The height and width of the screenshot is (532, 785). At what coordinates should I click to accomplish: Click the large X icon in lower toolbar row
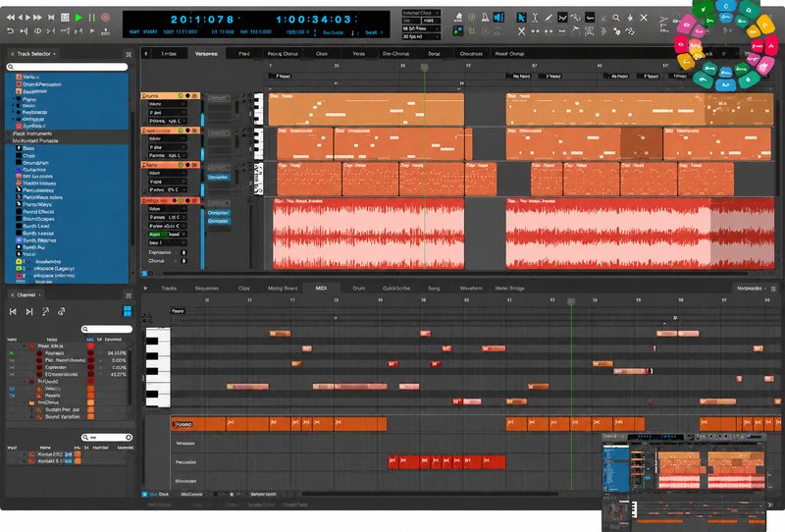point(521,31)
